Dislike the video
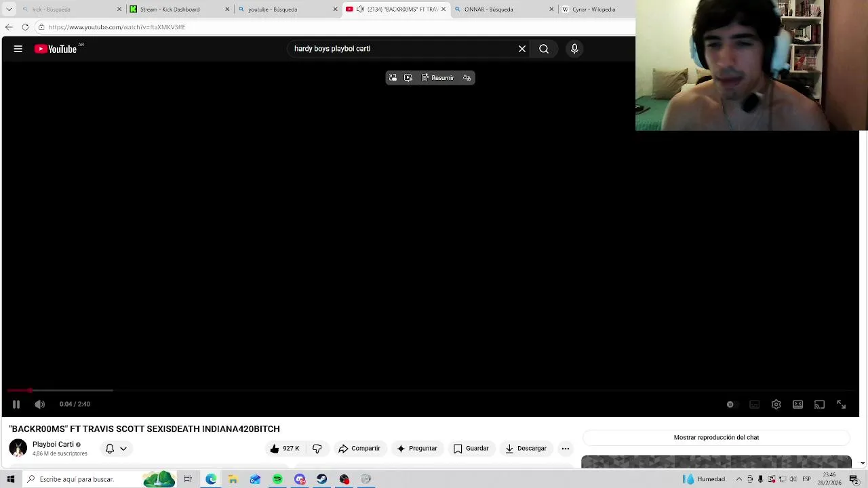The width and height of the screenshot is (868, 488). coord(317,449)
